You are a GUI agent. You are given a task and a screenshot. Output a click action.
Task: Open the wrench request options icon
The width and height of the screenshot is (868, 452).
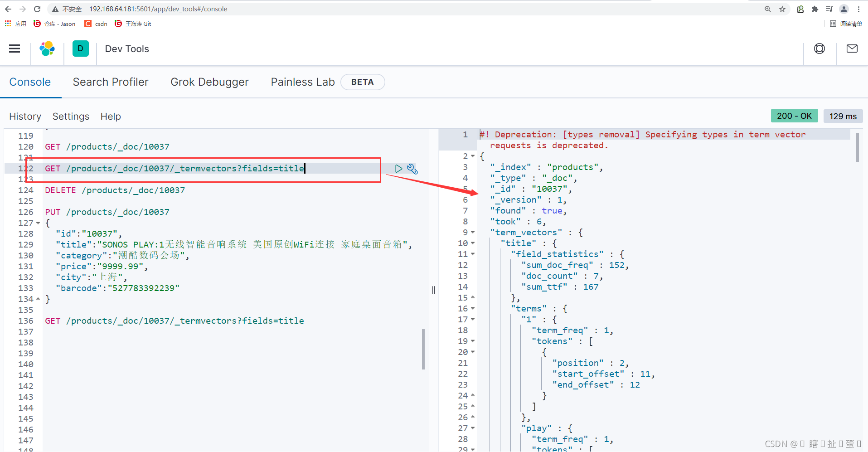point(412,169)
